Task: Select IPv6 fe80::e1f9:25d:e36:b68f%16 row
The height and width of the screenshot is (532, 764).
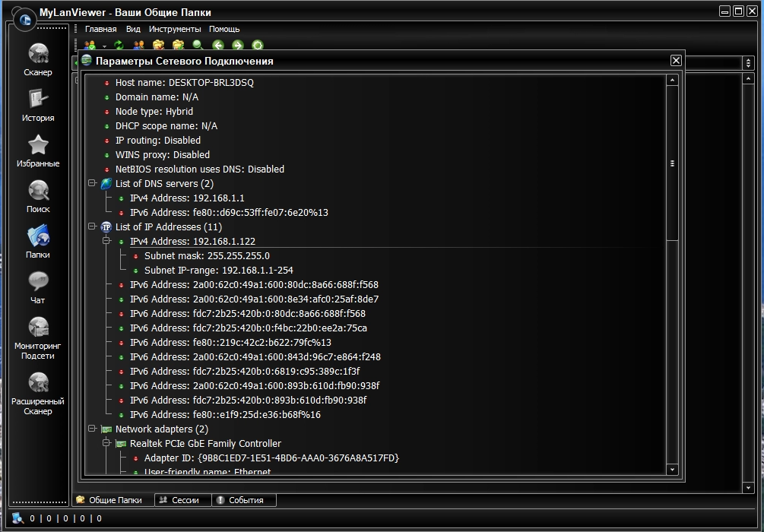Action: point(225,415)
